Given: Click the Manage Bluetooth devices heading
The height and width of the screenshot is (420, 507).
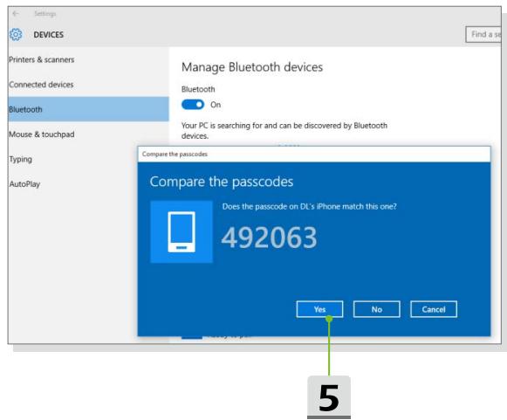Looking at the screenshot, I should coord(252,67).
